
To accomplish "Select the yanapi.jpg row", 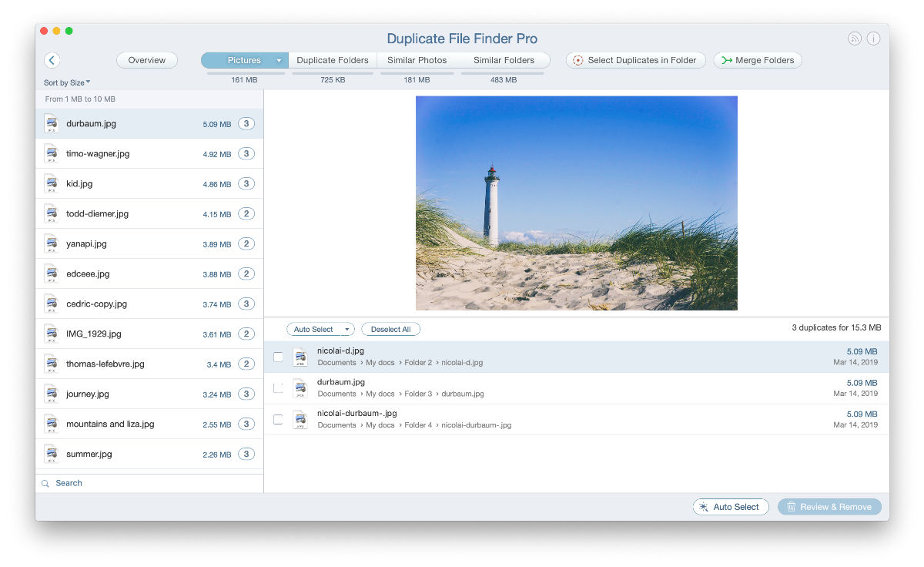I will 149,243.
